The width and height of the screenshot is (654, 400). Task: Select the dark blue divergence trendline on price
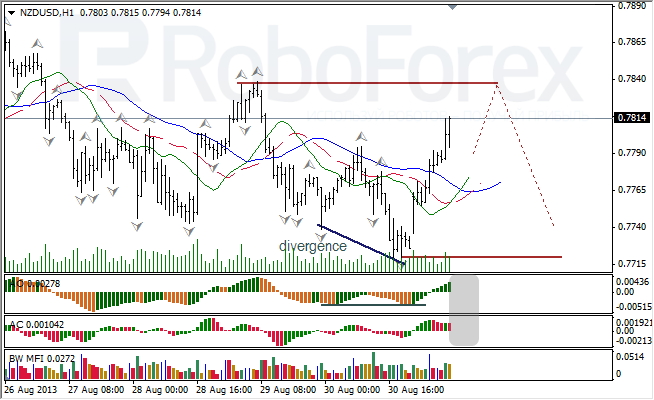pos(362,245)
